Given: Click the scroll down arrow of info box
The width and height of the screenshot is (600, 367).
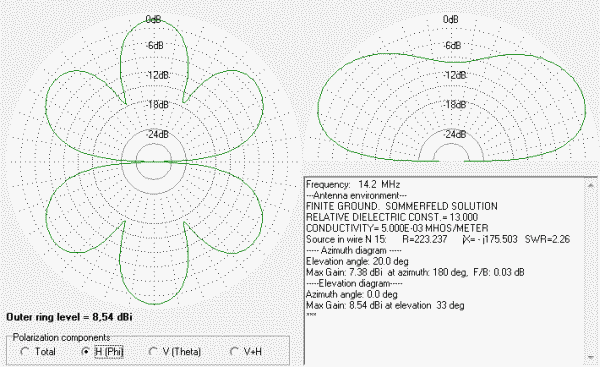Looking at the screenshot, I should pos(591,357).
